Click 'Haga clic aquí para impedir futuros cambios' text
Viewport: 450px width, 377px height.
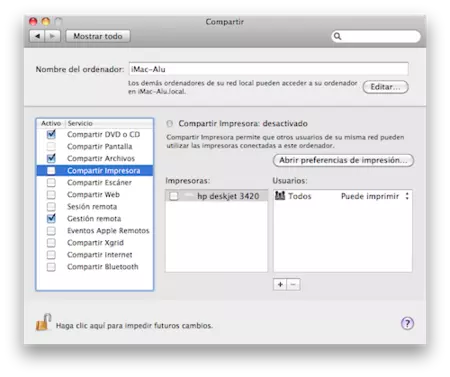tap(134, 325)
